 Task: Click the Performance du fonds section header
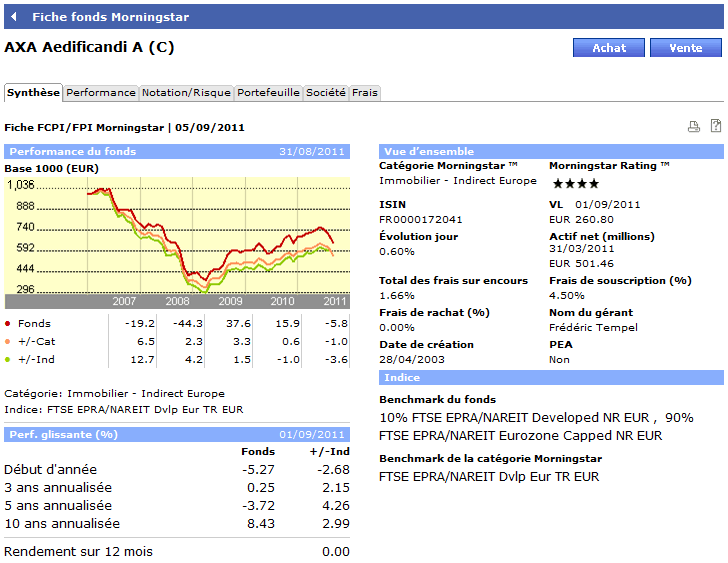coord(177,151)
